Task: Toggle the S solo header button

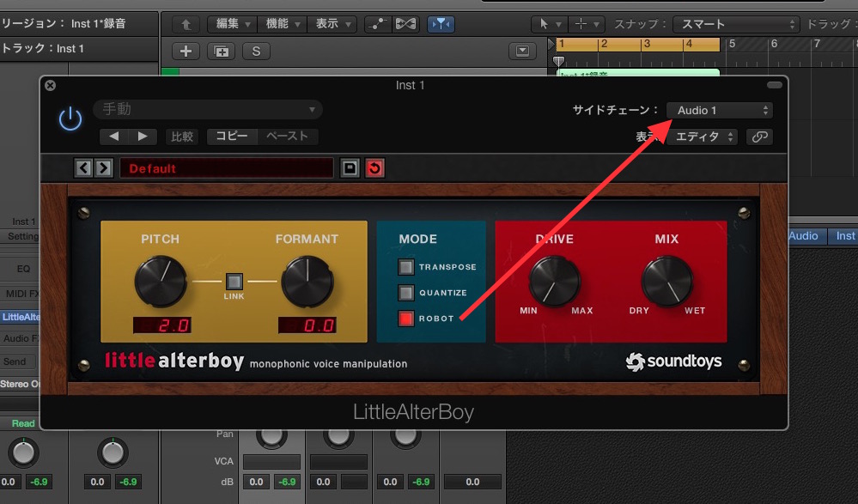Action: pos(256,52)
